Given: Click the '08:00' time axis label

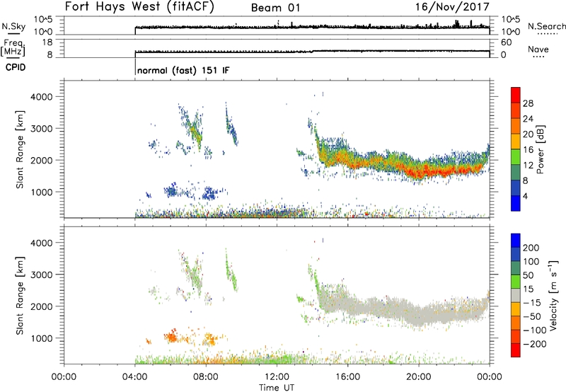Looking at the screenshot, I should point(206,377).
